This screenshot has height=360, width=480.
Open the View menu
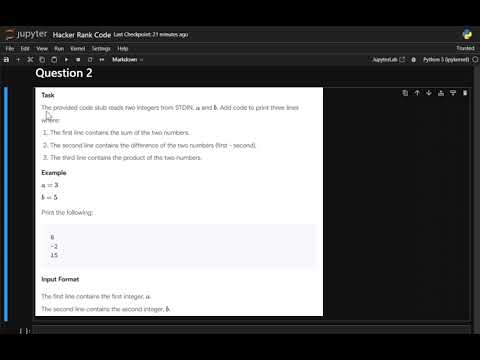pos(42,48)
